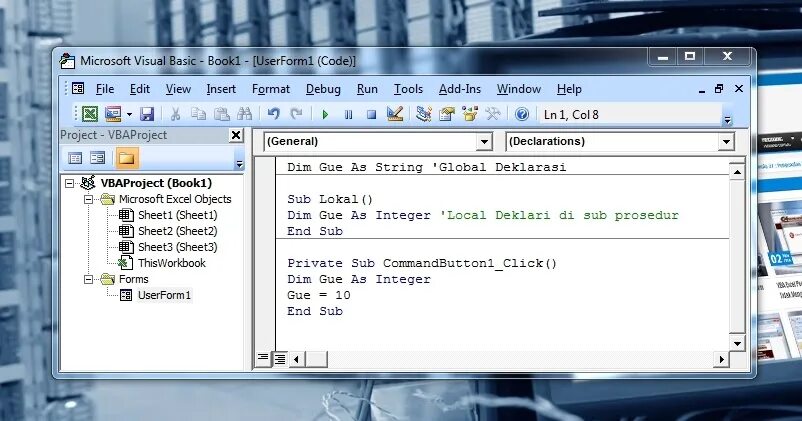Screen dimensions: 802x421
Task: Select ThisWorkbook in project tree
Action: [x=171, y=263]
